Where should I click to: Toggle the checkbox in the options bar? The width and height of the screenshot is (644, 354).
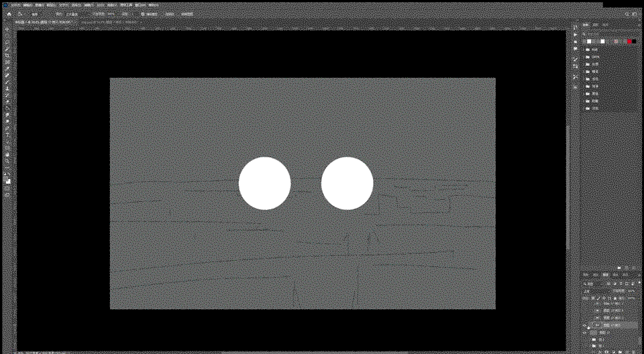coord(142,14)
